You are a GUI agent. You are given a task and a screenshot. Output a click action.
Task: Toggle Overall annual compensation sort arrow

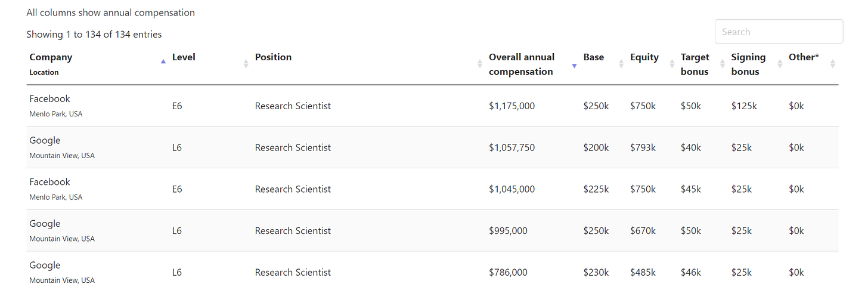(x=574, y=66)
